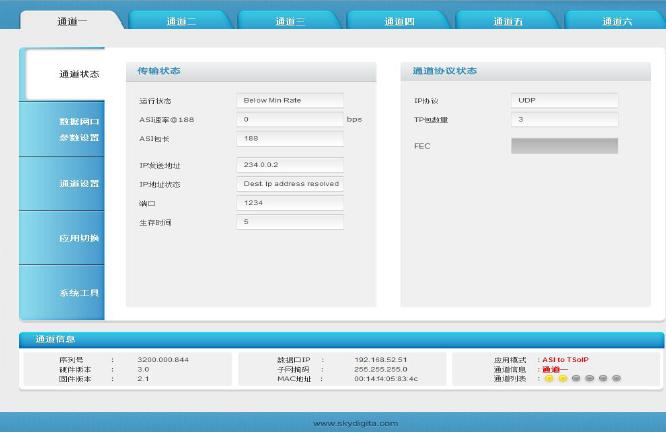
Task: Click the www.skydigita.com footer link
Action: pos(355,423)
